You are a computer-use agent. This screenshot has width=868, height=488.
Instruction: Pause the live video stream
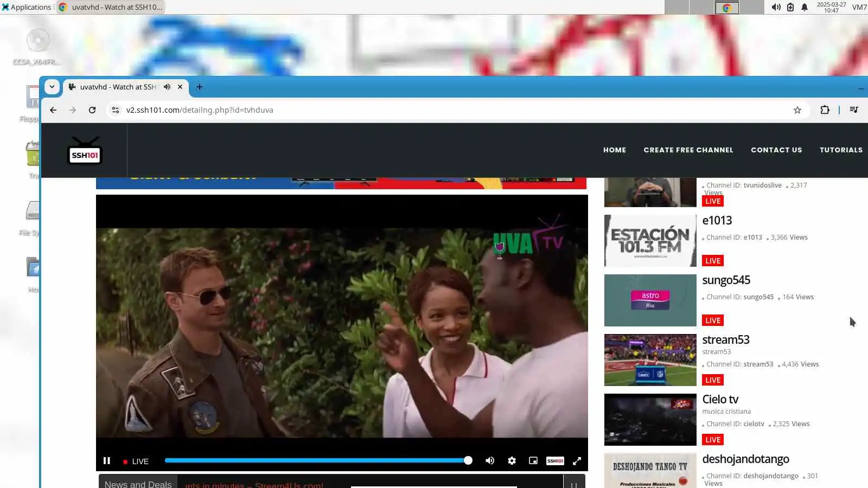coord(107,461)
